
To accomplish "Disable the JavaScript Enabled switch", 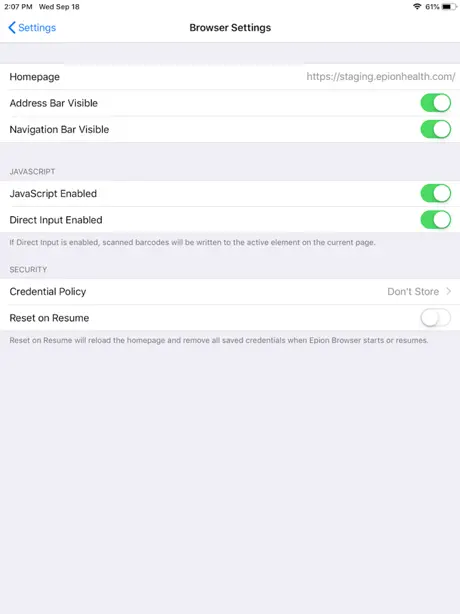I will (435, 193).
